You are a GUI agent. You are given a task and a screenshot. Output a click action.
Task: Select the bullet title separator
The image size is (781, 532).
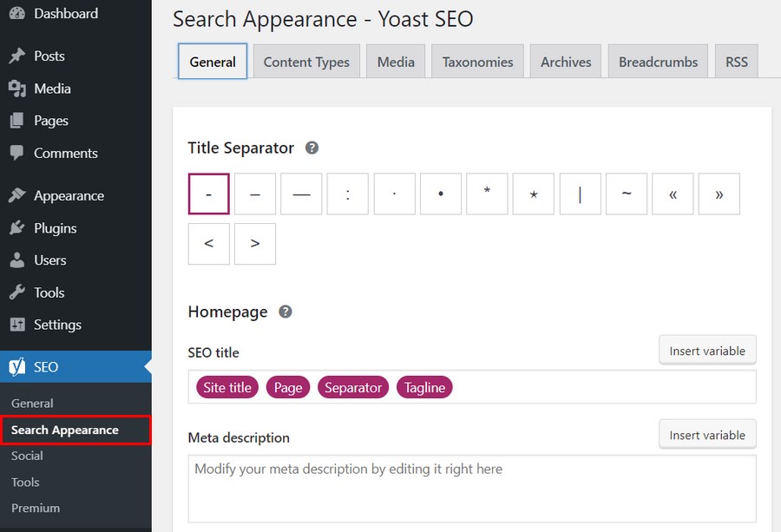(441, 194)
